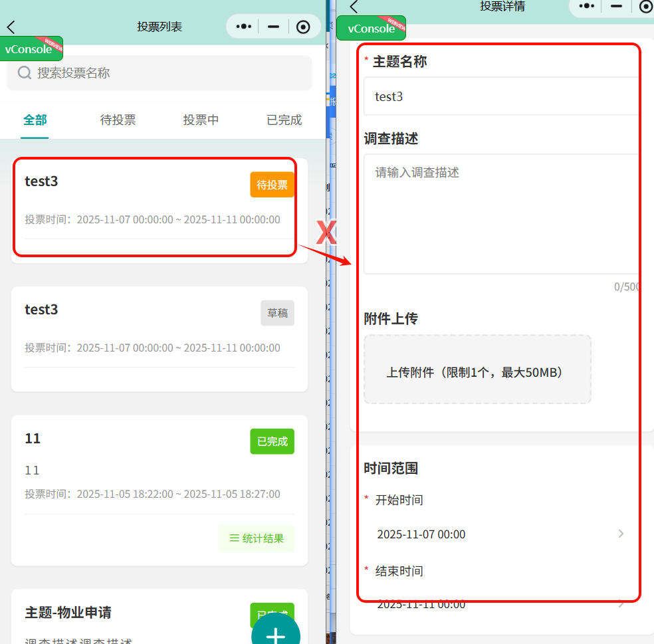654x644 pixels.
Task: Switch to the 全部 tab
Action: click(x=35, y=120)
